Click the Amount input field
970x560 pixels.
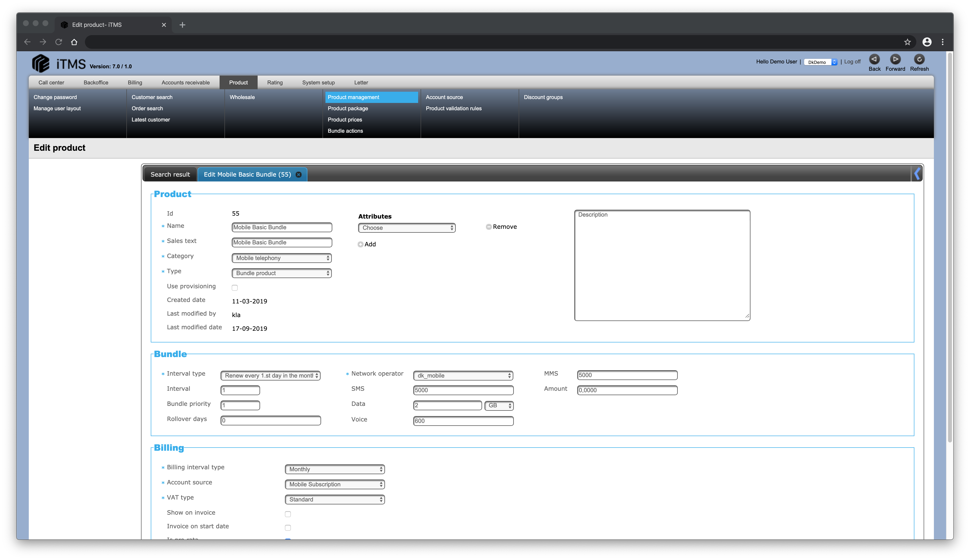(627, 390)
